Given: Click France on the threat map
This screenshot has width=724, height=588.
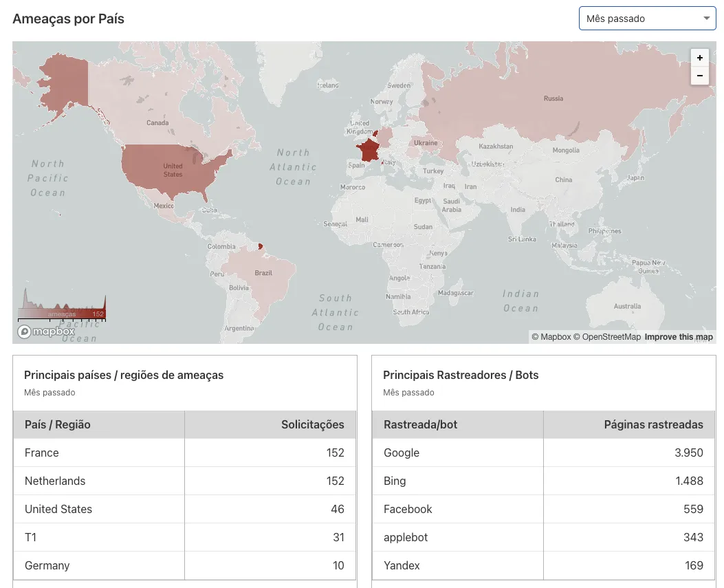Looking at the screenshot, I should [368, 150].
